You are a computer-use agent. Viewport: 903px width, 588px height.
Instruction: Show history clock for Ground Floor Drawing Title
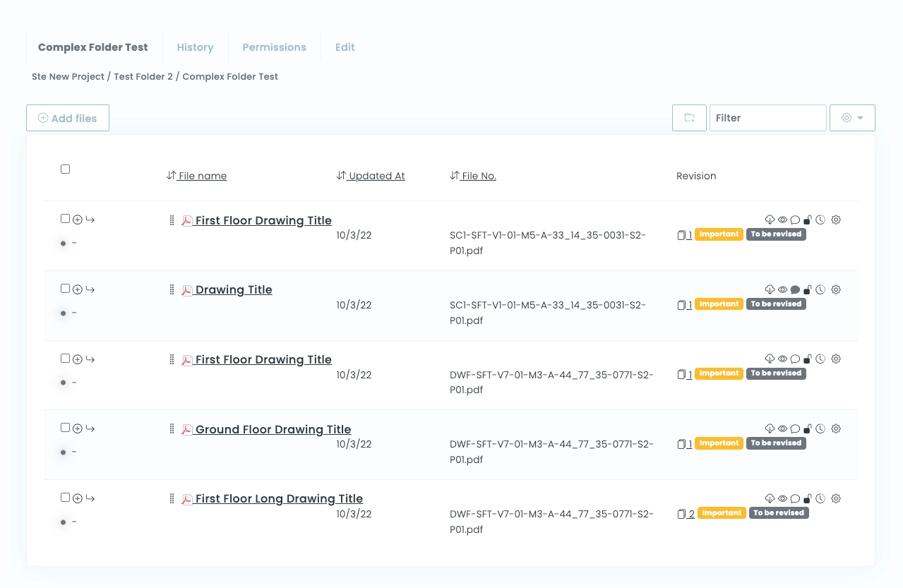(820, 429)
